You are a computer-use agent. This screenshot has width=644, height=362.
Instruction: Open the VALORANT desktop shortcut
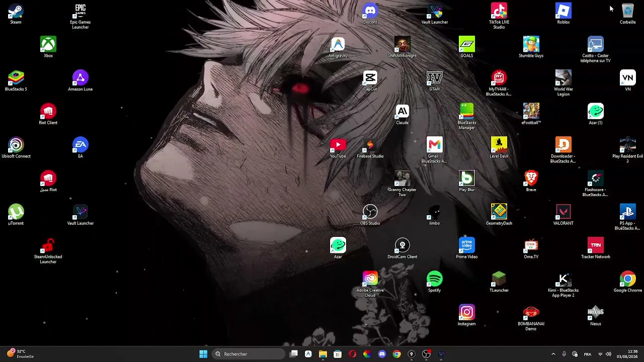click(563, 215)
